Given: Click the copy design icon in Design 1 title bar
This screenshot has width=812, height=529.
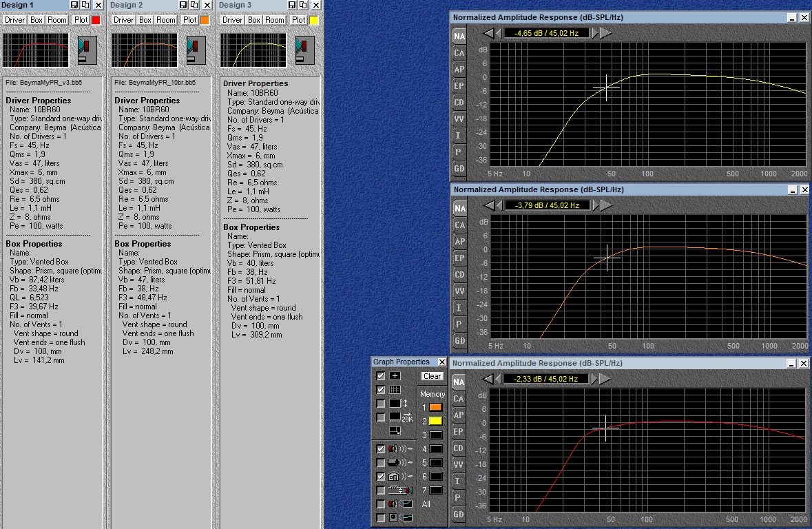Looking at the screenshot, I should (x=86, y=5).
